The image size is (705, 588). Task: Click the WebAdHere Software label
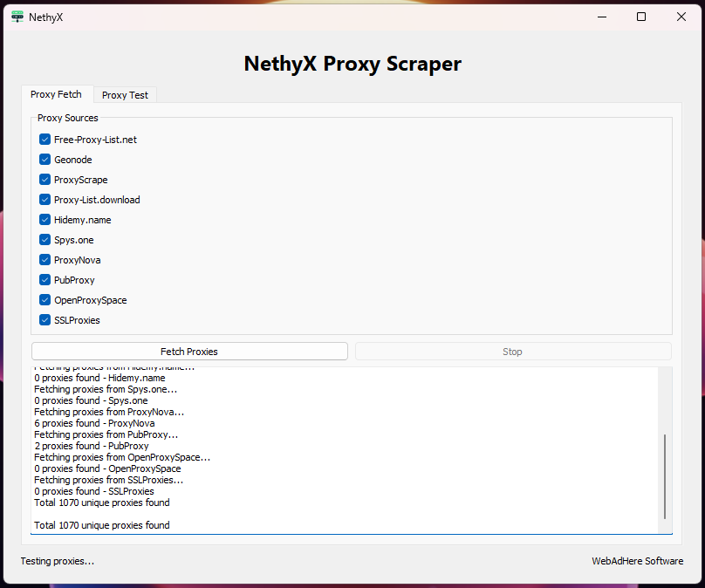[638, 561]
